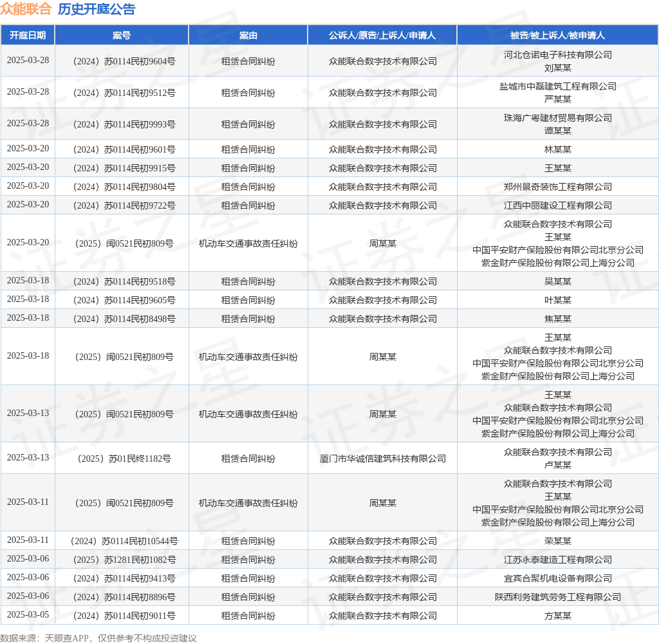This screenshot has height=644, width=659.
Task: Click the 案由 column header
Action: click(248, 35)
